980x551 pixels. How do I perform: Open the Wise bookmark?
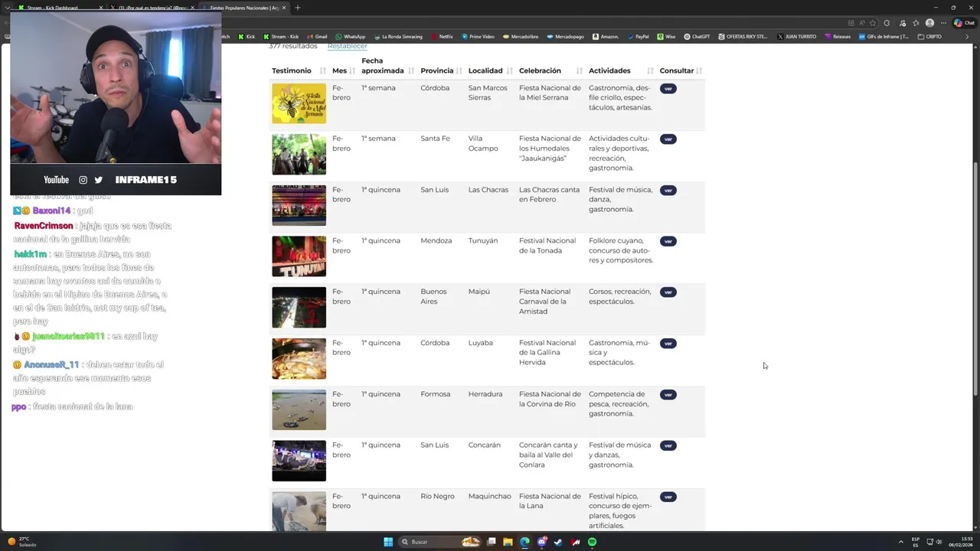coord(666,37)
